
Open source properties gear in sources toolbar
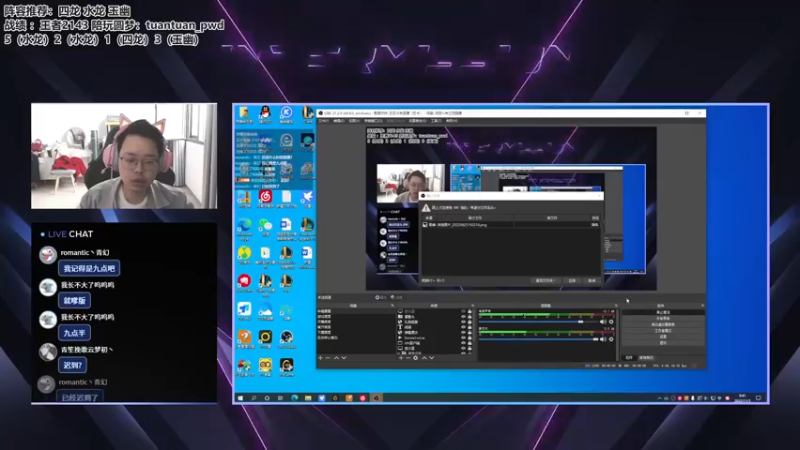tap(415, 358)
